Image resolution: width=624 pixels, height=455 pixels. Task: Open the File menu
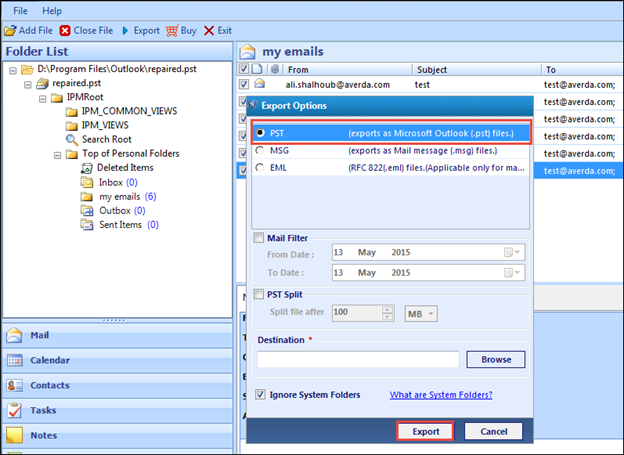tap(20, 11)
